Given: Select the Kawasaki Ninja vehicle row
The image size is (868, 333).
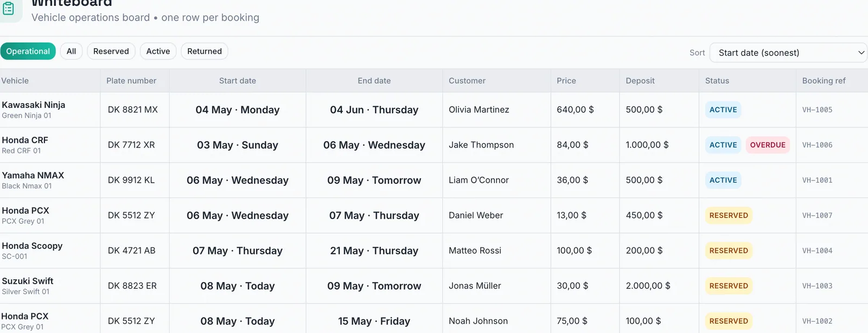Looking at the screenshot, I should pyautogui.click(x=434, y=110).
